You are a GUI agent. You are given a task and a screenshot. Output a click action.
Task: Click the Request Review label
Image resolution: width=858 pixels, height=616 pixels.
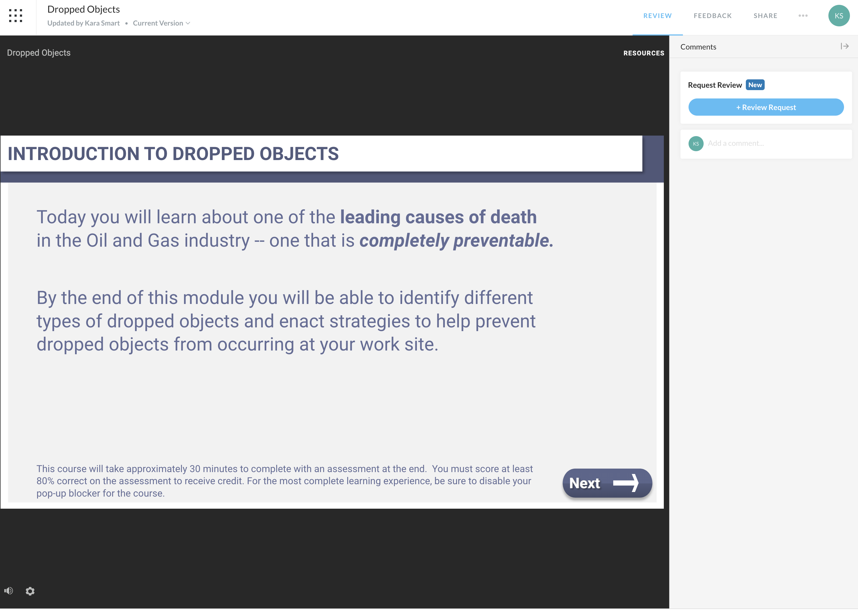[x=715, y=85]
